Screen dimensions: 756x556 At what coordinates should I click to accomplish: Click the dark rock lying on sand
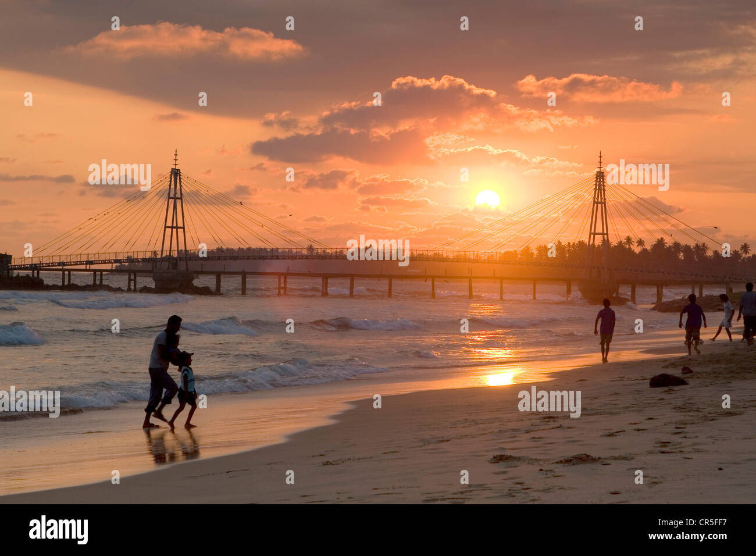[x=668, y=380]
